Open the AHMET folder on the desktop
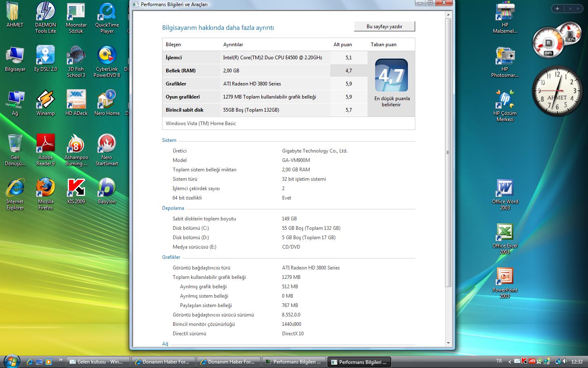588x368 pixels. coord(15,15)
